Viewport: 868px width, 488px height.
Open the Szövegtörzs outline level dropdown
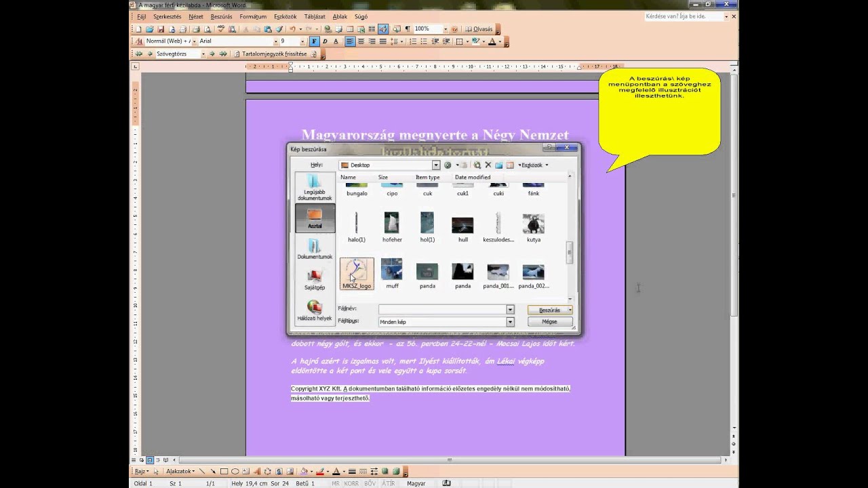203,54
